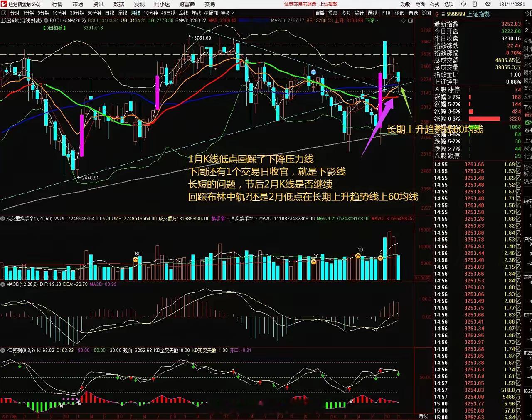
Task: Click -自选 to remove from watchlist
Action: (x=413, y=13)
